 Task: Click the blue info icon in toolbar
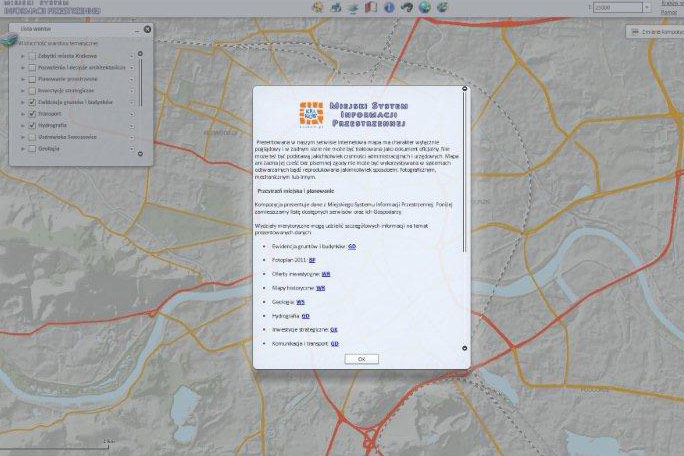coord(388,8)
